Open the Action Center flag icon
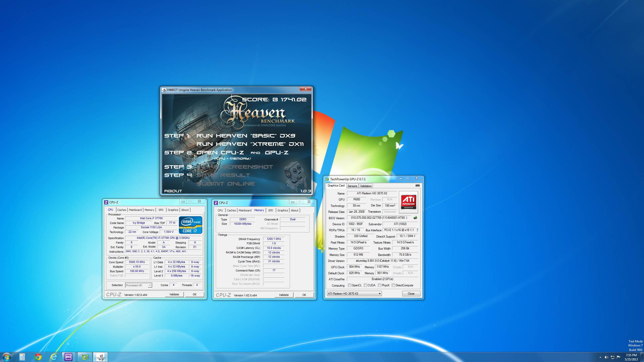The height and width of the screenshot is (362, 644). click(x=619, y=357)
